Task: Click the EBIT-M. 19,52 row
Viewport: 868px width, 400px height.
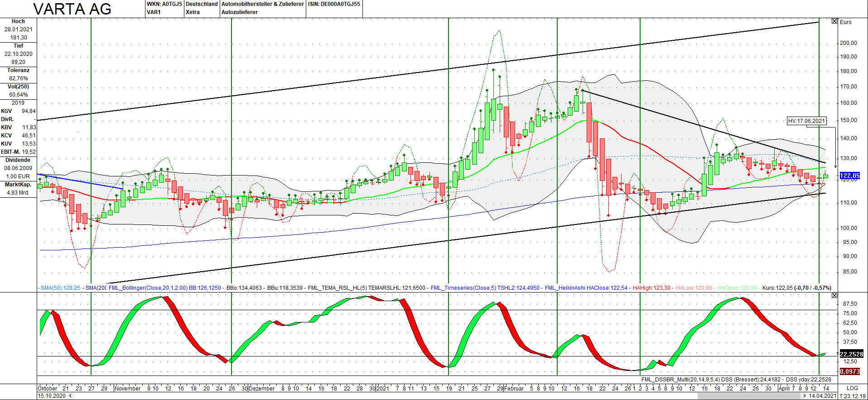Action: coord(19,152)
